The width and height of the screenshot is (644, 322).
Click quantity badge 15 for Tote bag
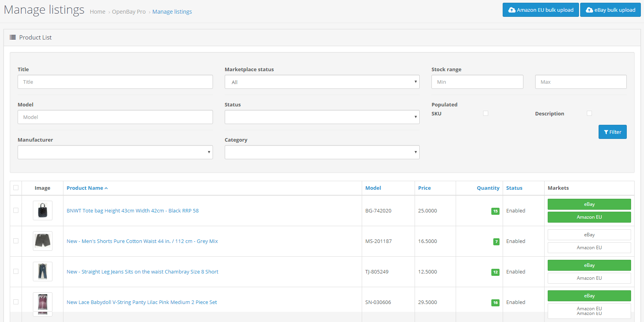click(x=495, y=211)
